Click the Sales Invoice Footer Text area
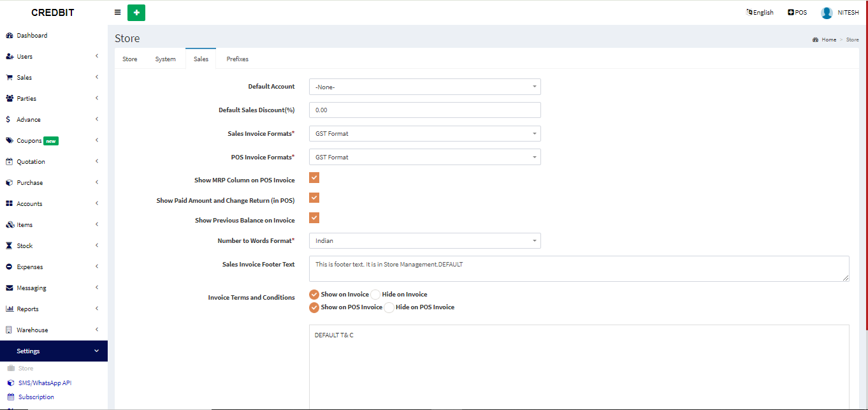Viewport: 868px width, 410px height. 579,268
